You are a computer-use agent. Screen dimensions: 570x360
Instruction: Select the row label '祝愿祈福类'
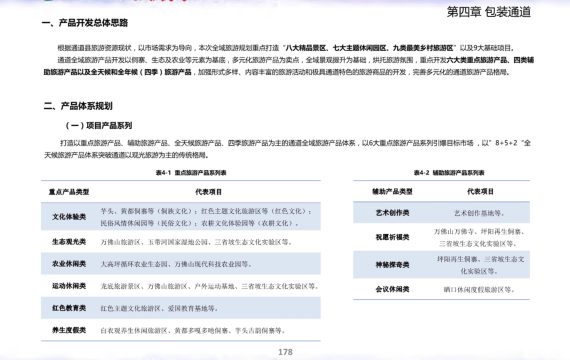coord(392,237)
